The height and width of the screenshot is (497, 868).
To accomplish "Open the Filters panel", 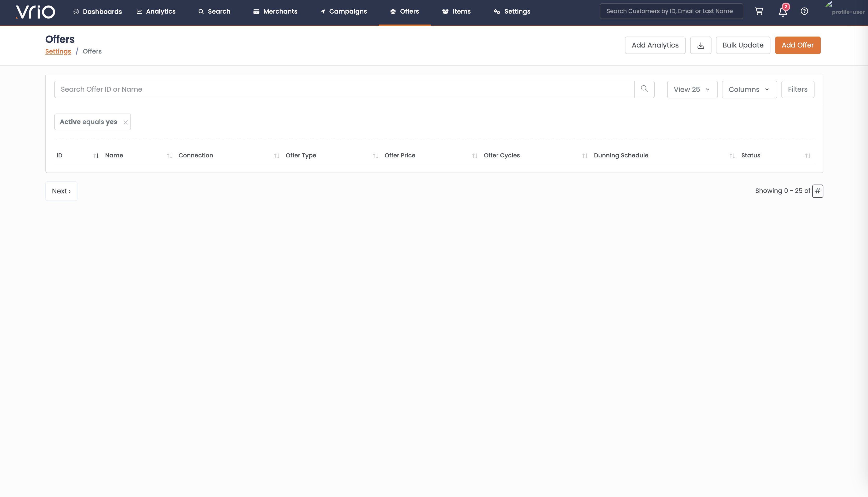I will point(798,90).
